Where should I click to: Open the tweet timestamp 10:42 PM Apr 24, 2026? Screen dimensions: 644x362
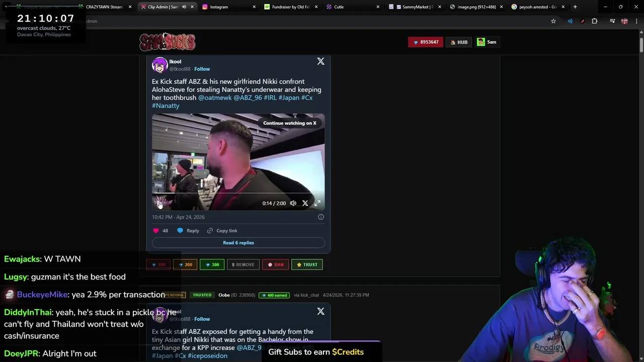click(178, 217)
